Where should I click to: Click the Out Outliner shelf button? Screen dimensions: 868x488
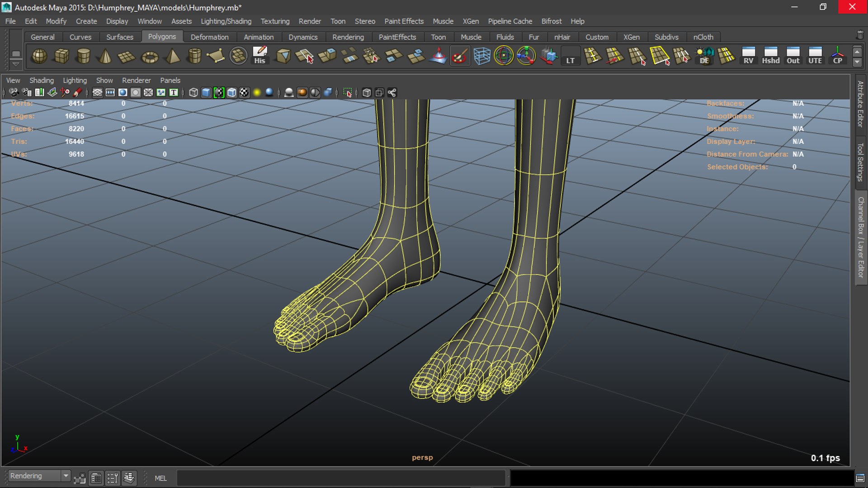(x=793, y=56)
